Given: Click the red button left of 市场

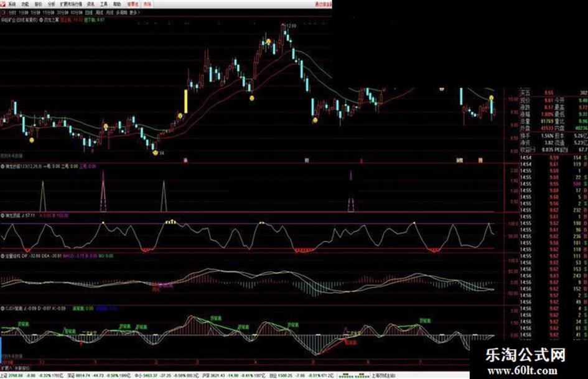Looking at the screenshot, I should point(133,4).
